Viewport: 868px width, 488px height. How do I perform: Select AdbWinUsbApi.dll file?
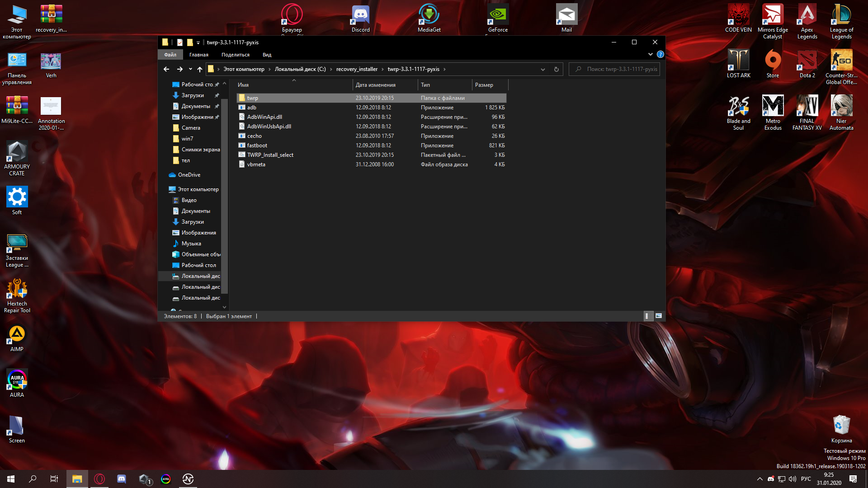[371, 127]
